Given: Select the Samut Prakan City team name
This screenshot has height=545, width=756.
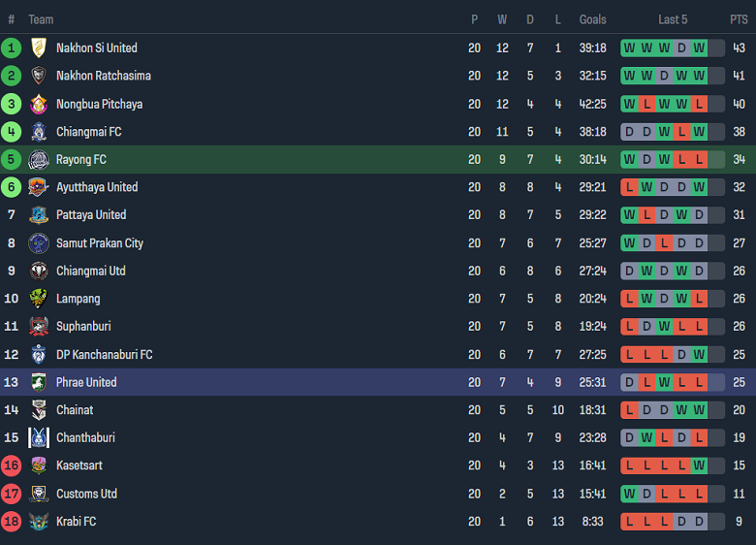Looking at the screenshot, I should (100, 243).
